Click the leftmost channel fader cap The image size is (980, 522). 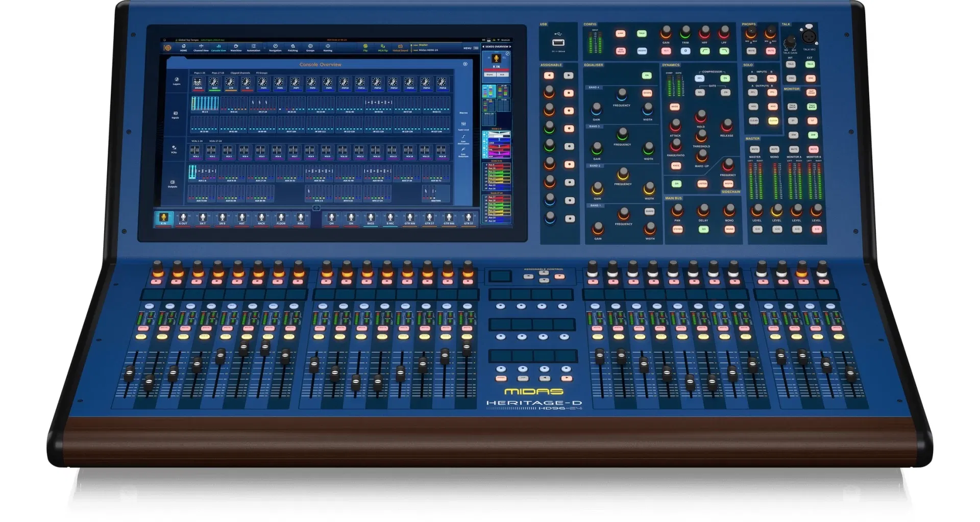[x=130, y=374]
